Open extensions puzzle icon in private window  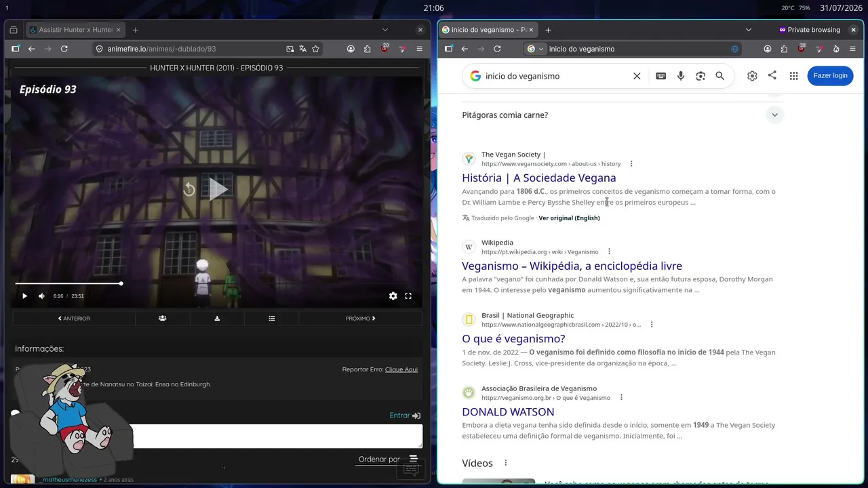point(784,49)
